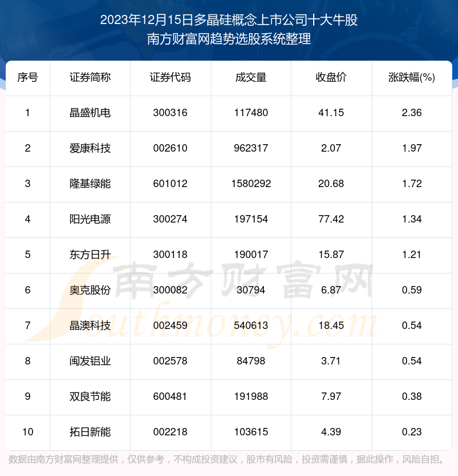
Task: Select stock name 奥克股份
Action: pyautogui.click(x=90, y=290)
